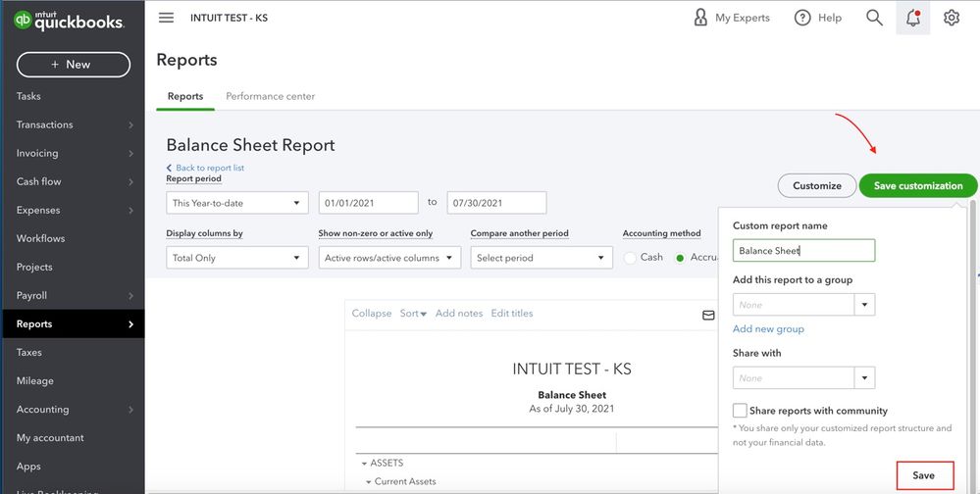Click the Save button
The width and height of the screenshot is (980, 494).
point(925,475)
